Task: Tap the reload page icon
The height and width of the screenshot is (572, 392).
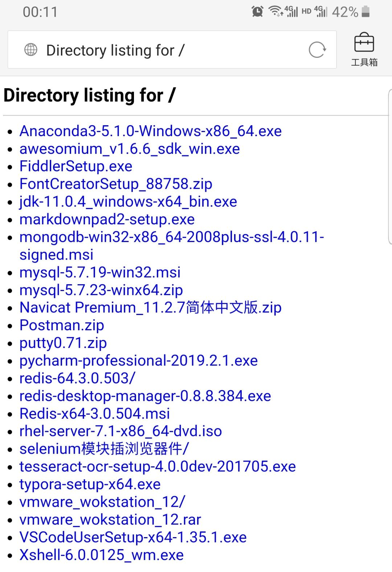Action: (317, 50)
